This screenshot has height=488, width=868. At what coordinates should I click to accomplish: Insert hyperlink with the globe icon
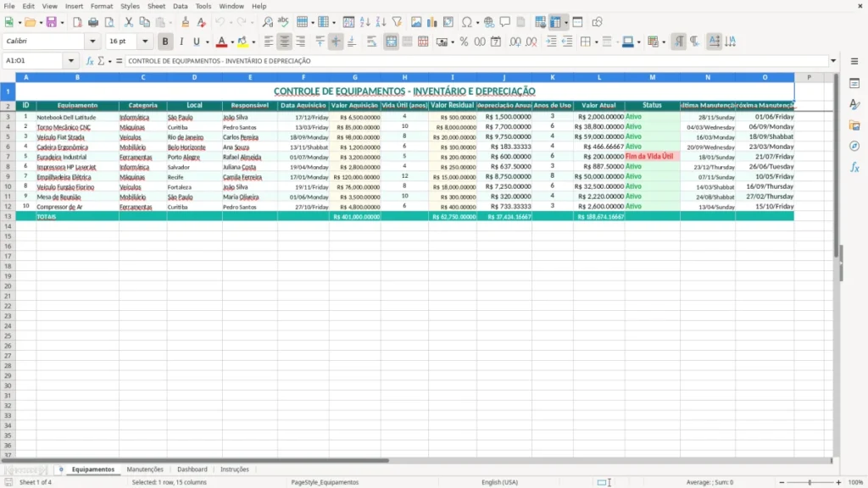(x=489, y=22)
